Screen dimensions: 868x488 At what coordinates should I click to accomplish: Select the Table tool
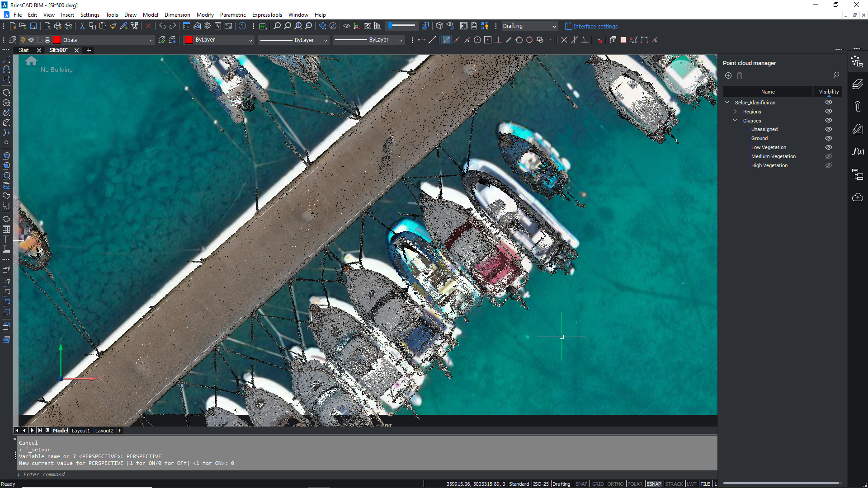[6, 229]
